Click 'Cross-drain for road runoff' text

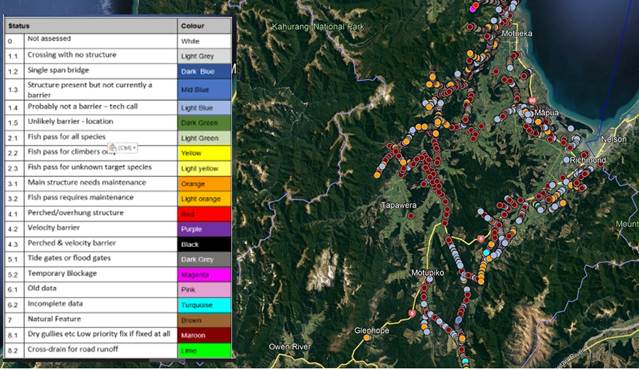[x=73, y=349]
